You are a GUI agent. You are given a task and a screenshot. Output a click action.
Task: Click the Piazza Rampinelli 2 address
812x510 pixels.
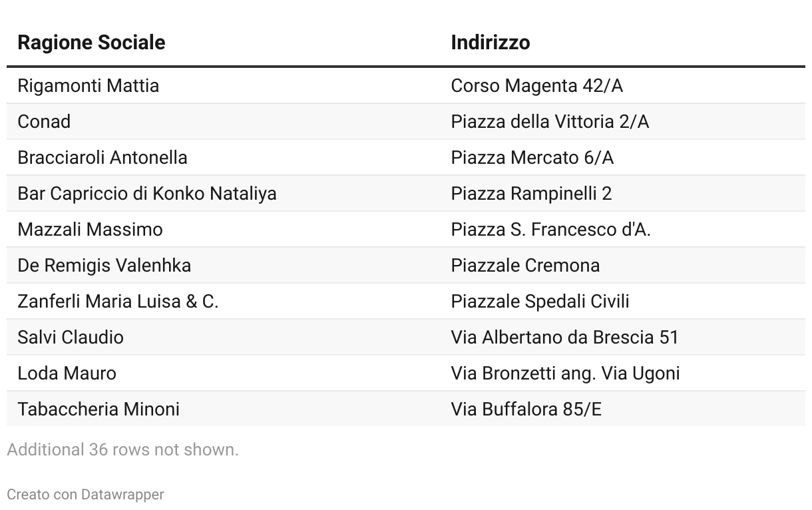pyautogui.click(x=531, y=194)
